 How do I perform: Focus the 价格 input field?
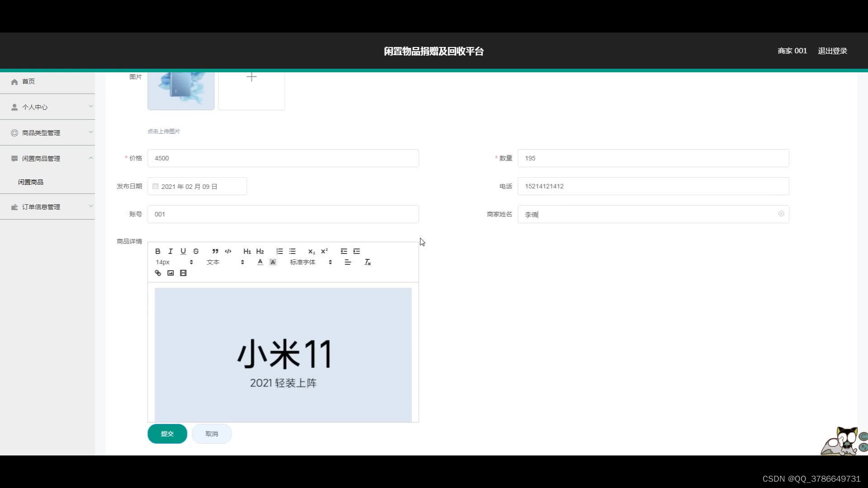pyautogui.click(x=283, y=158)
